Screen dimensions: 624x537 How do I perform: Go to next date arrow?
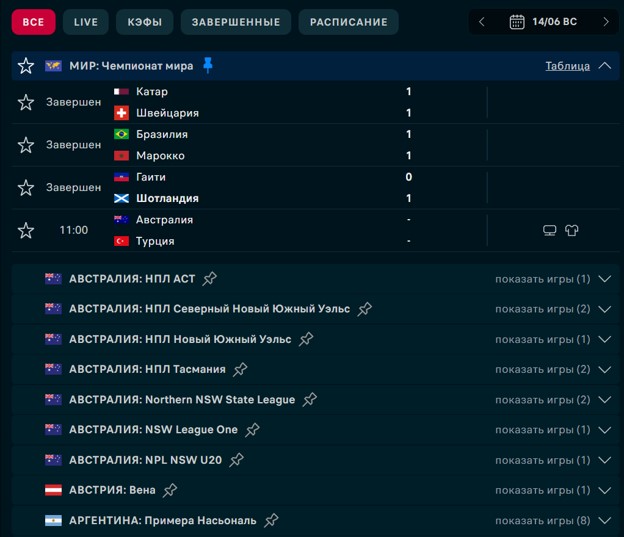[606, 21]
